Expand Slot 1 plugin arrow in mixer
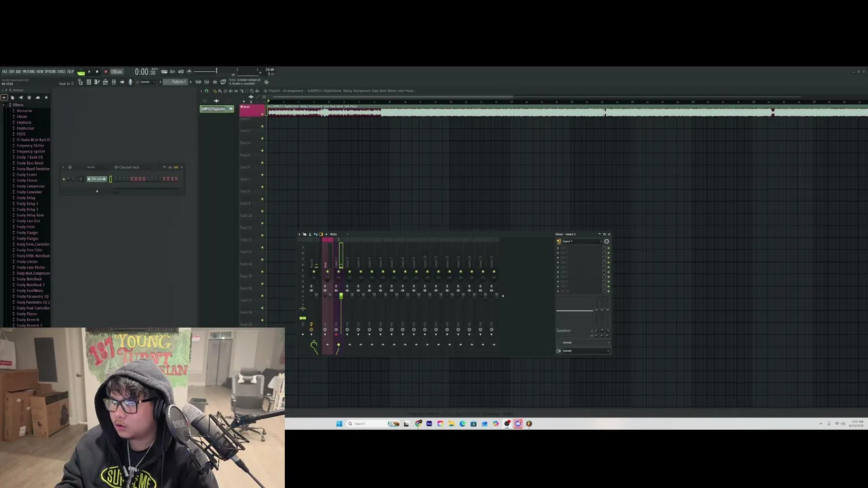Image resolution: width=868 pixels, height=488 pixels. click(x=558, y=248)
